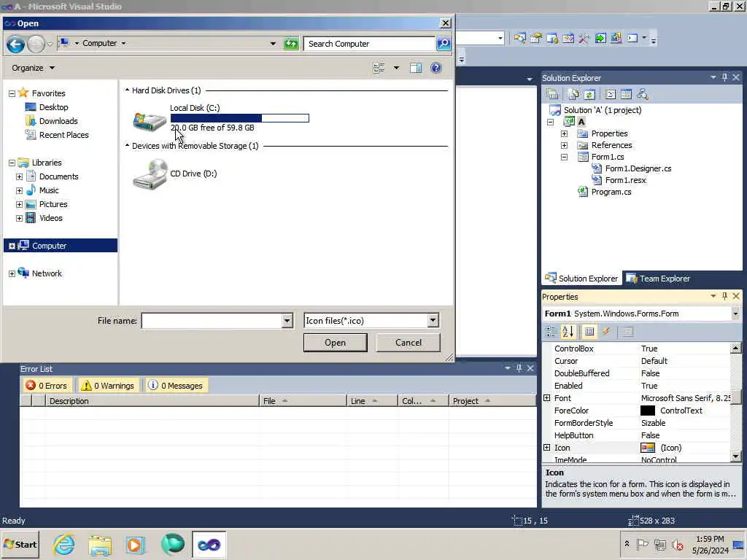Refresh the Computer location in Open dialog

291,44
